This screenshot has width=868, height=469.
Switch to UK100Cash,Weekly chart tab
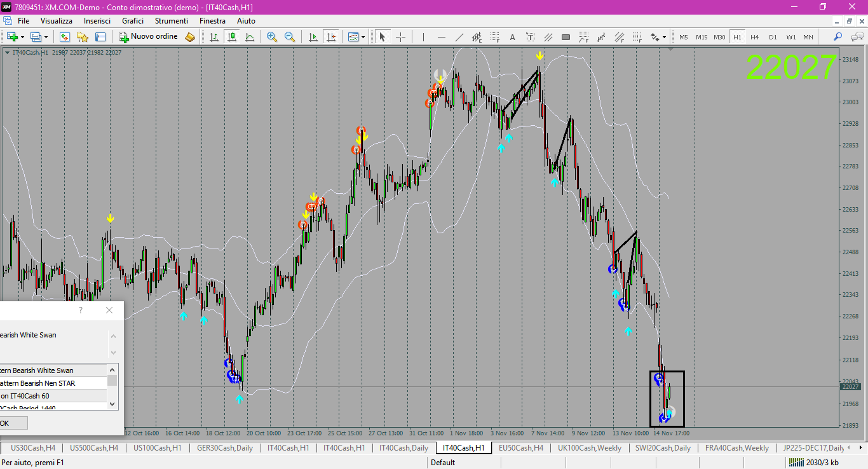click(x=589, y=448)
